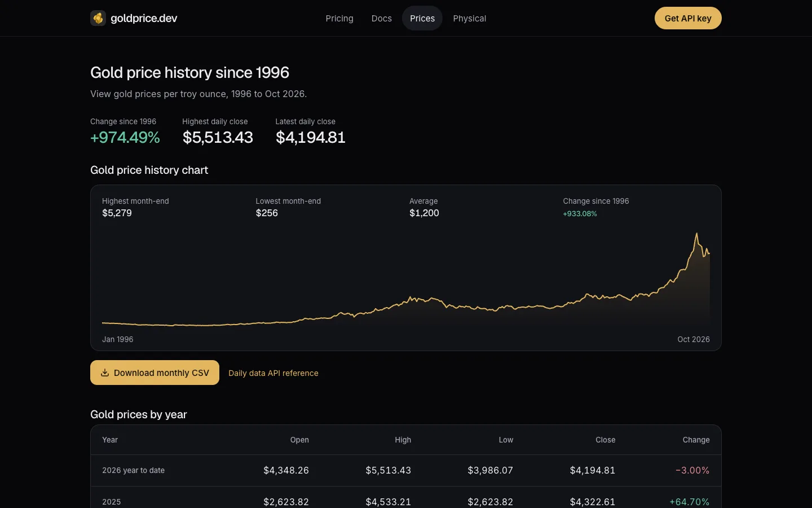The image size is (812, 508).
Task: Click the download arrow icon on the CSV button
Action: pos(105,373)
